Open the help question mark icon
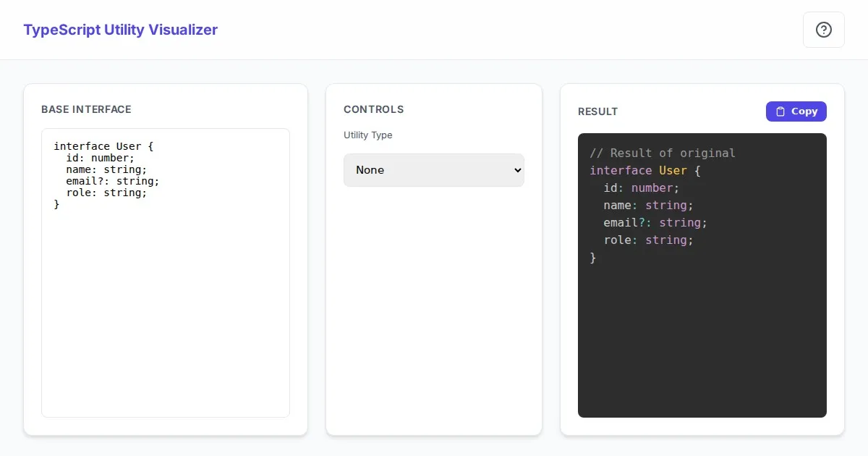 click(823, 30)
